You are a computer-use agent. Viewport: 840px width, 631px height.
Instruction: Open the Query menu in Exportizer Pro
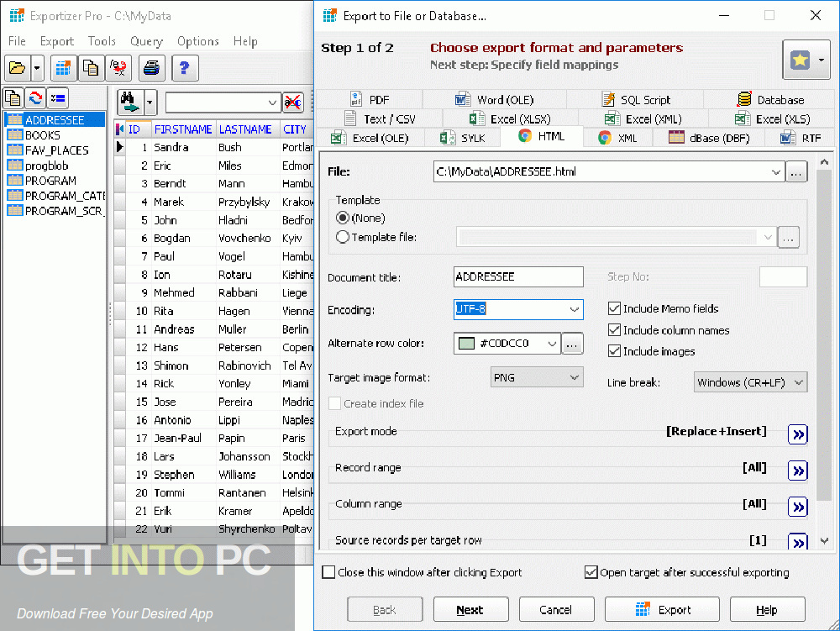146,41
